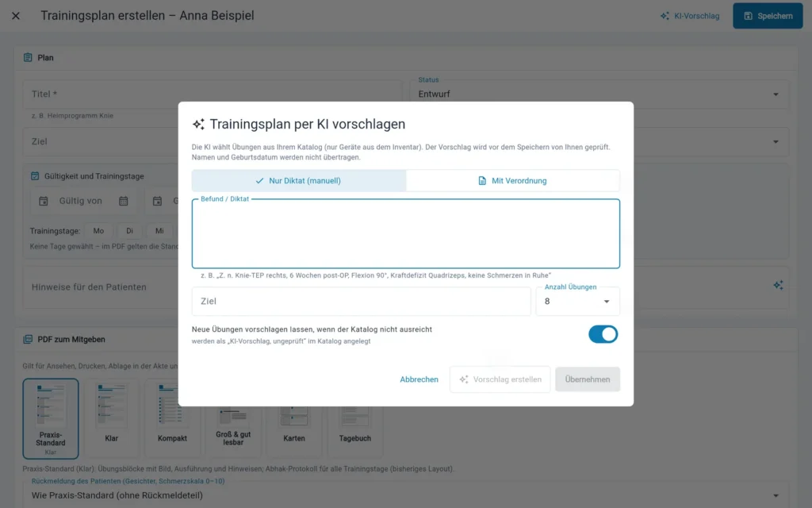
Task: Click calendar icon left of Gültig von
Action: (44, 201)
